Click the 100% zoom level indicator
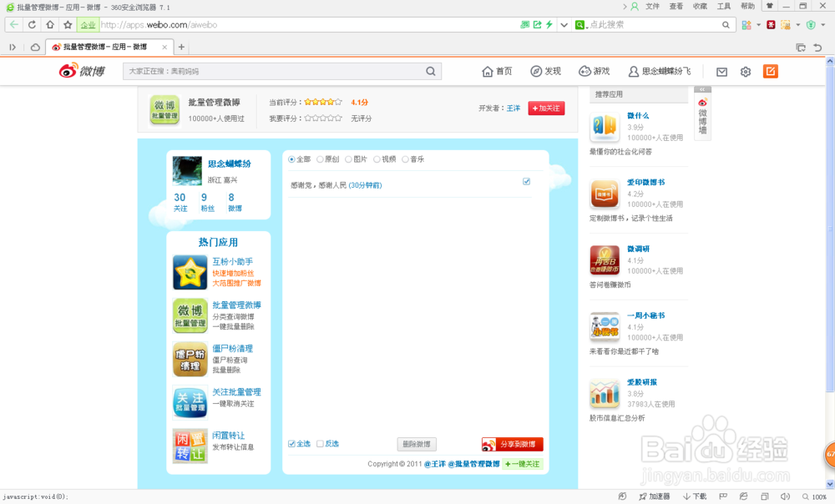Image resolution: width=835 pixels, height=504 pixels. tap(815, 496)
